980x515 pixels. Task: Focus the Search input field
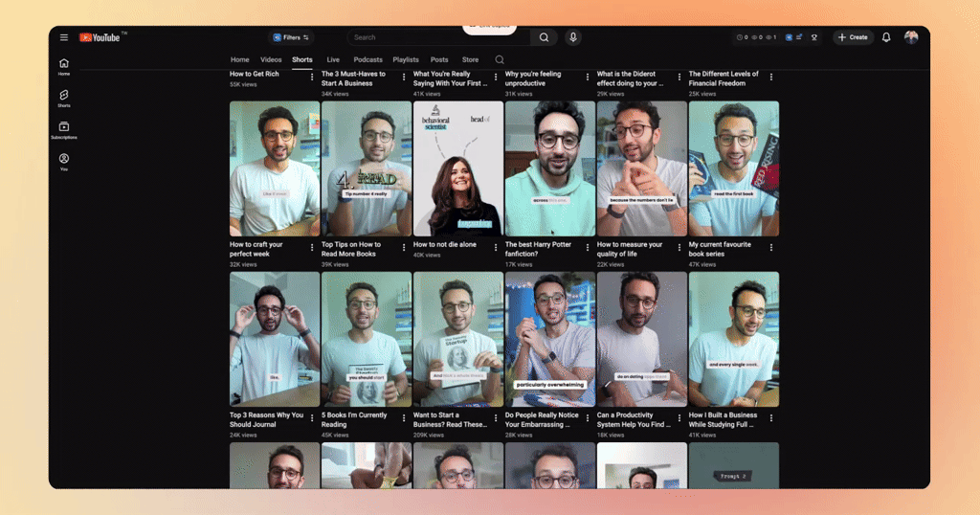[x=438, y=37]
